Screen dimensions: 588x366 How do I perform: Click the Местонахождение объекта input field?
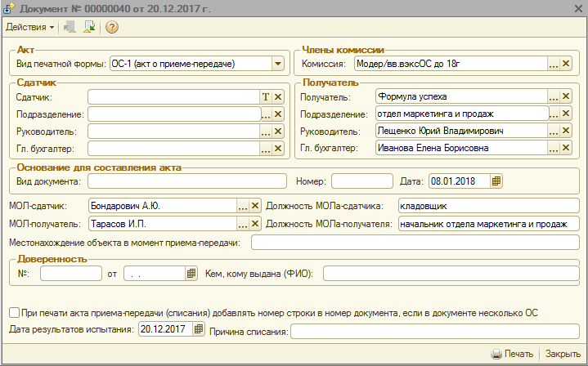tap(415, 243)
